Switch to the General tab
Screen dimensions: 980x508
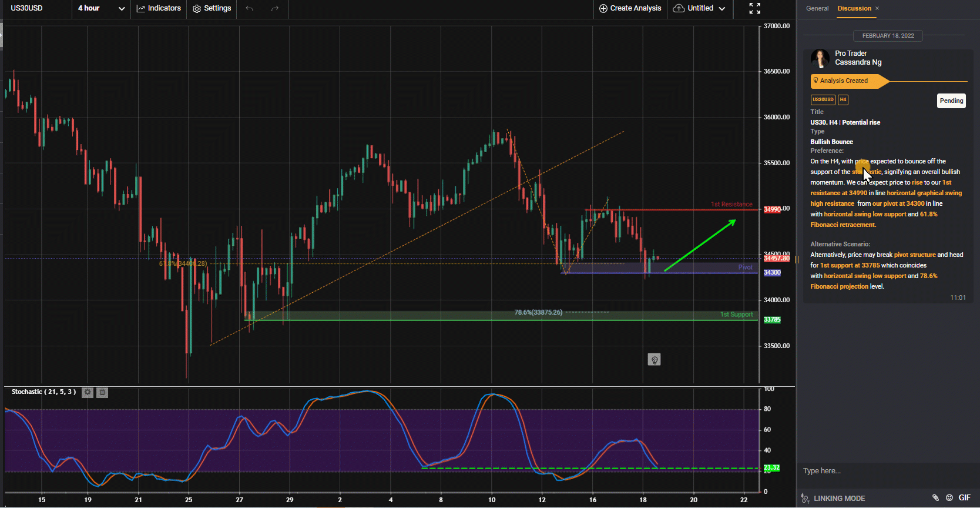[817, 8]
